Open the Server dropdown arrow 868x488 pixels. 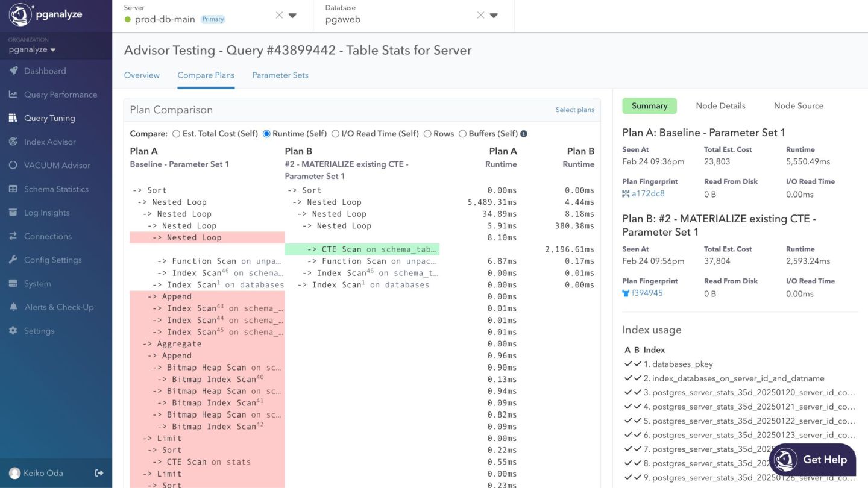pyautogui.click(x=293, y=16)
